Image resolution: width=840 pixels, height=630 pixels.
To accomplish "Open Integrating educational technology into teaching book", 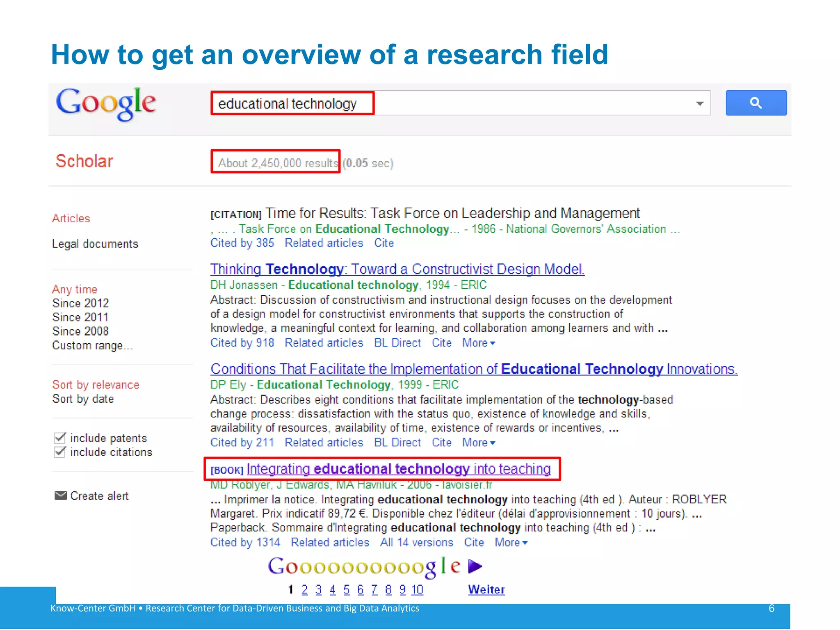I will [x=398, y=469].
